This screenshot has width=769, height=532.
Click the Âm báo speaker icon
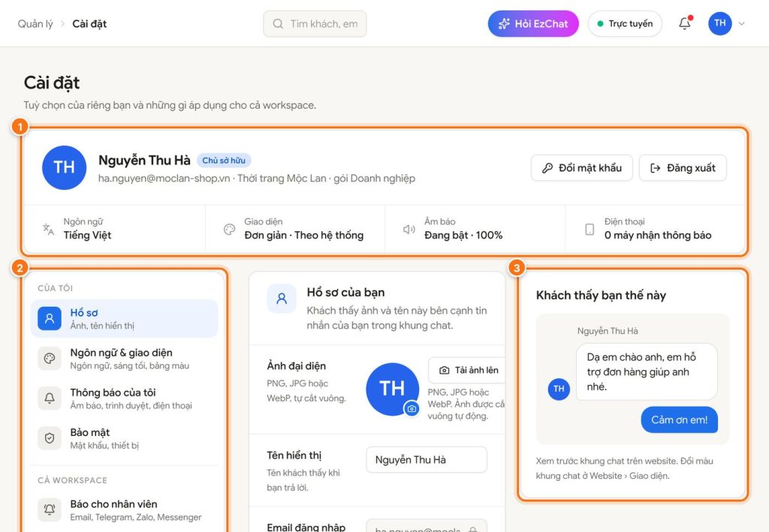[409, 229]
